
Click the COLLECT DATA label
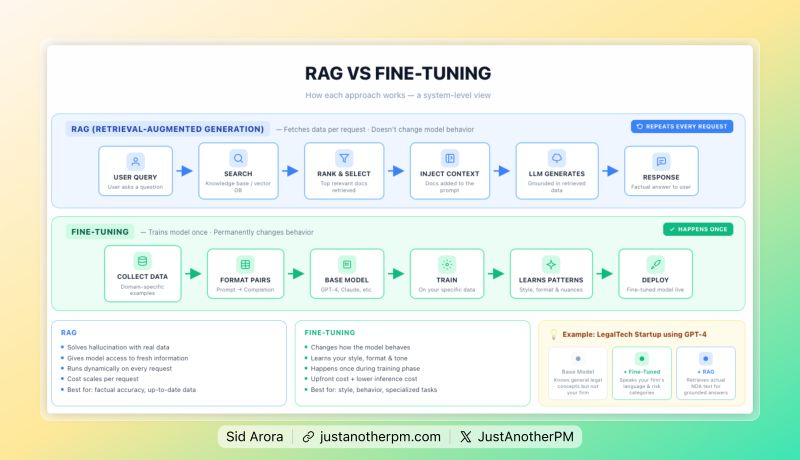142,277
